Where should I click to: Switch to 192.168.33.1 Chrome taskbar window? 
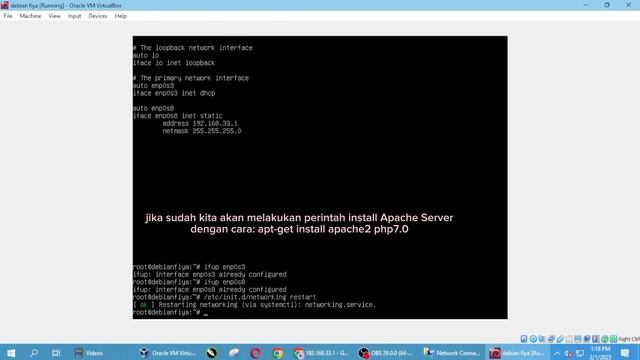(x=322, y=353)
